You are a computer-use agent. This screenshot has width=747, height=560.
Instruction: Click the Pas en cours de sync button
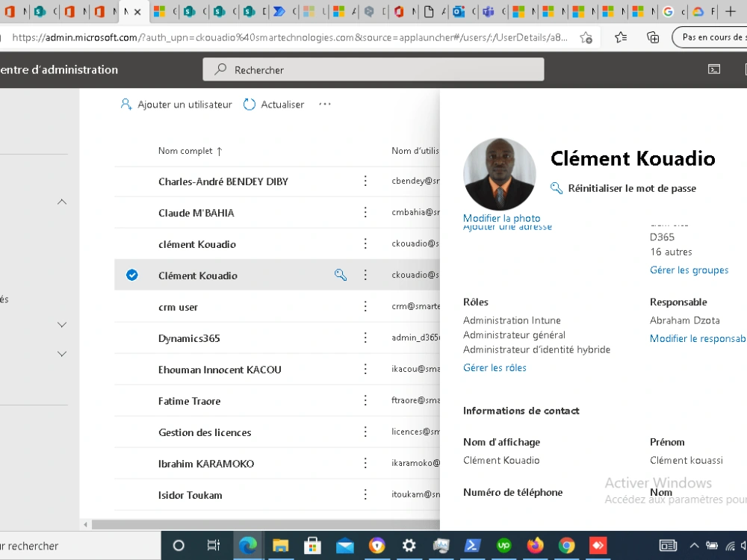[x=710, y=37]
